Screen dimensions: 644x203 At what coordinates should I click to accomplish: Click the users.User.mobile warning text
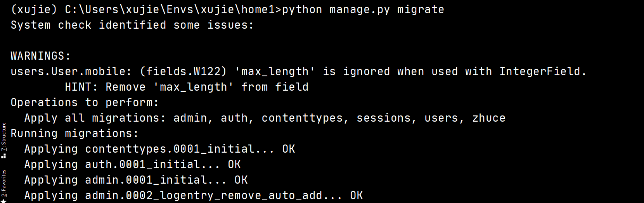click(x=69, y=72)
